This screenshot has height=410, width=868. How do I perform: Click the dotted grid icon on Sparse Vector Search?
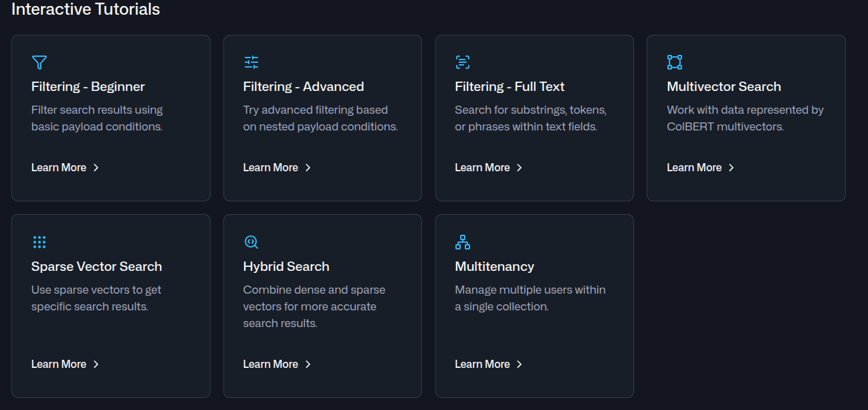point(39,242)
